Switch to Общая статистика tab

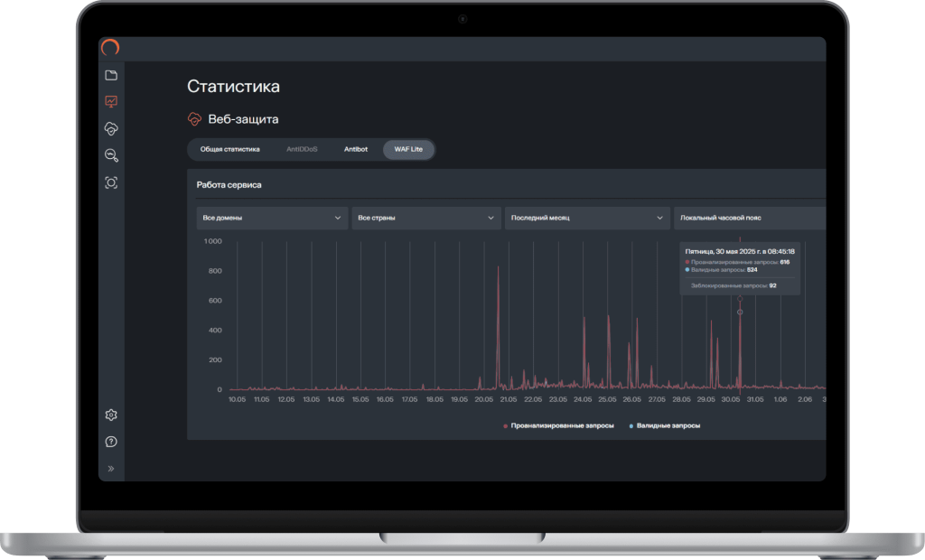click(x=230, y=149)
